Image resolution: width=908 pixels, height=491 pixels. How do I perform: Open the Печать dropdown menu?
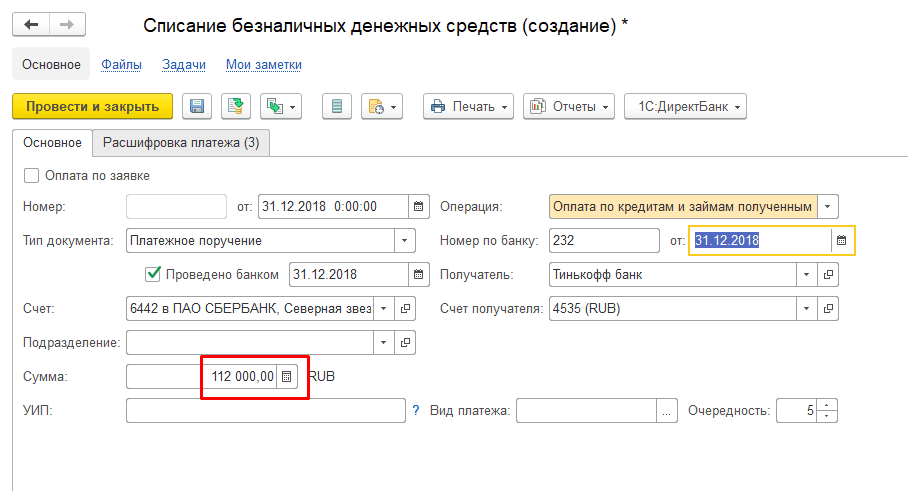click(468, 107)
